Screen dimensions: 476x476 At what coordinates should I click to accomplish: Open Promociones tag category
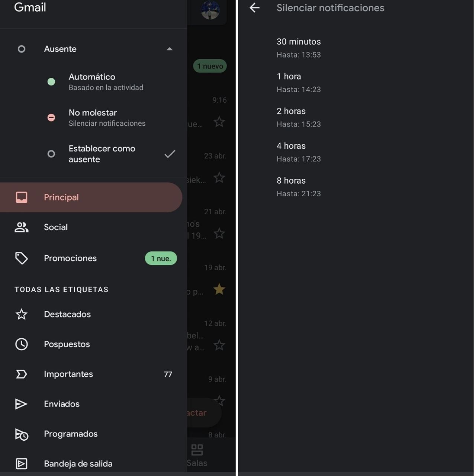(x=70, y=258)
